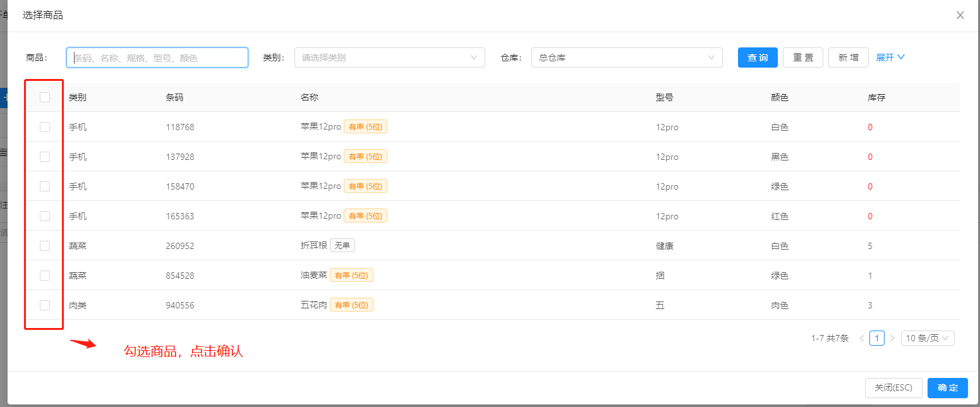980x407 pixels.
Task: Select the 五花肉 product checkbox
Action: (x=45, y=305)
